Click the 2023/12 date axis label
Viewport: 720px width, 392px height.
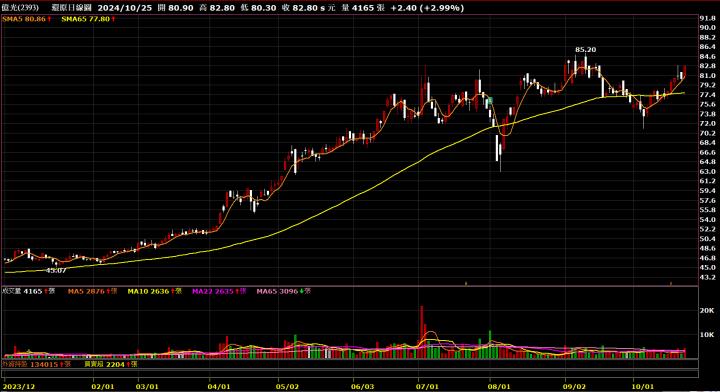(19, 386)
